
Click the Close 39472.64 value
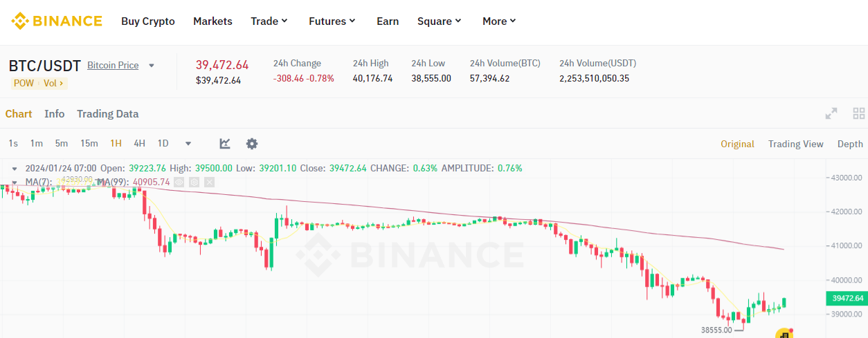pyautogui.click(x=348, y=168)
